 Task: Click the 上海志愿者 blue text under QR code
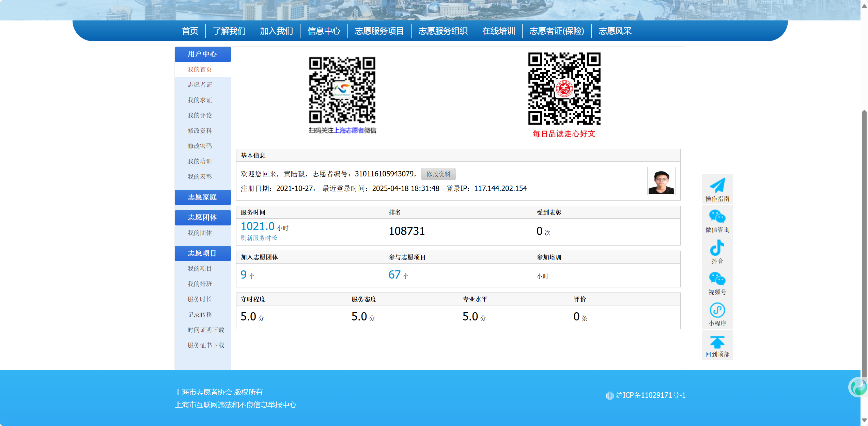pyautogui.click(x=349, y=130)
